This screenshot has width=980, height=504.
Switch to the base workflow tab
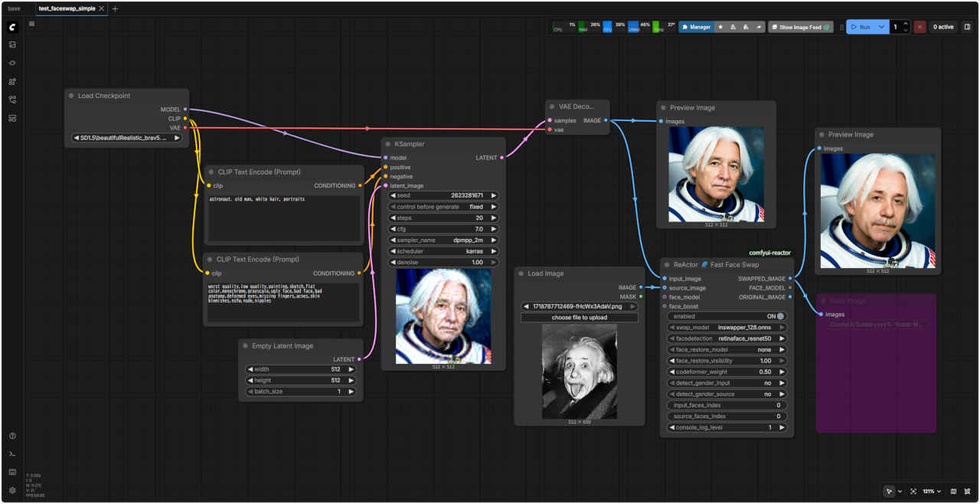15,8
